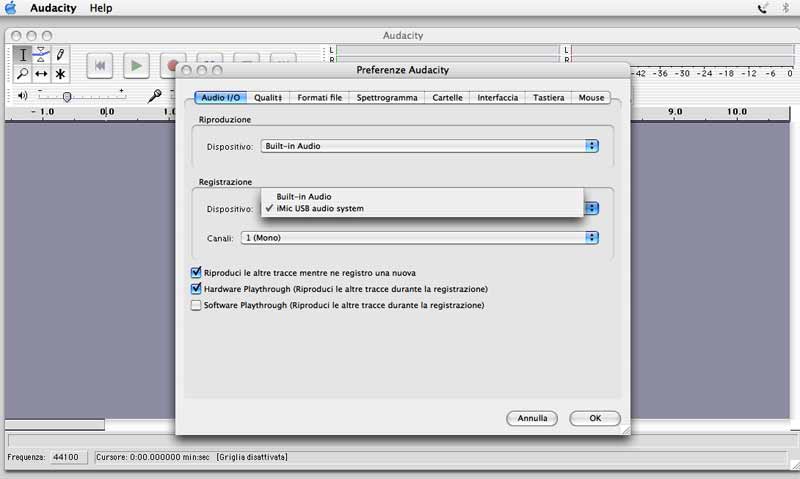
Task: Click the Registrazione Dispositivo dropdown arrows
Action: [592, 208]
